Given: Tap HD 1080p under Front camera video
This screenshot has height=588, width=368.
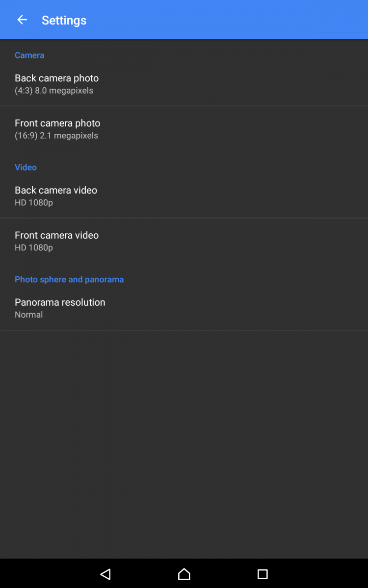Looking at the screenshot, I should (34, 248).
